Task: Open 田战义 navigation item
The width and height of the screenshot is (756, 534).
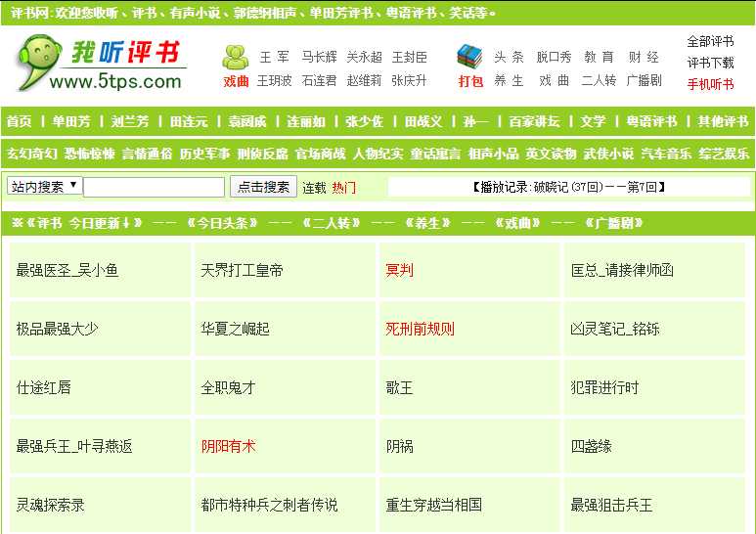Action: [423, 121]
